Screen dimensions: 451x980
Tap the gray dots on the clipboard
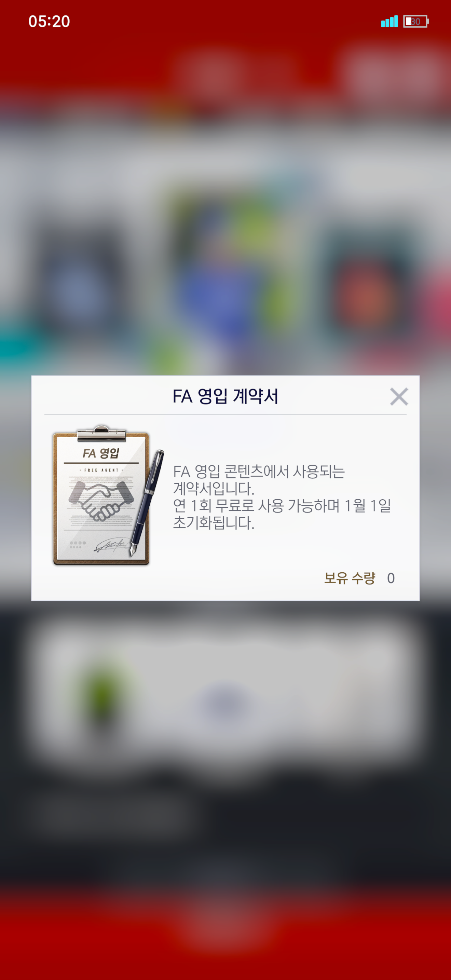(78, 544)
